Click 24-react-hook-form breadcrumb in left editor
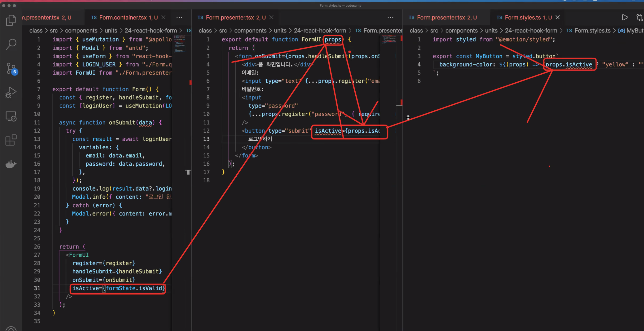 pyautogui.click(x=150, y=31)
